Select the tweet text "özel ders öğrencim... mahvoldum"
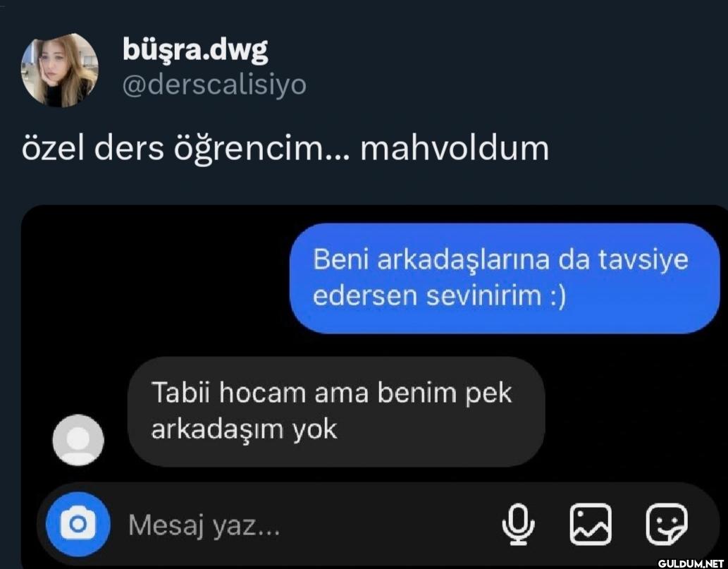Image resolution: width=728 pixels, height=569 pixels. coord(285,149)
